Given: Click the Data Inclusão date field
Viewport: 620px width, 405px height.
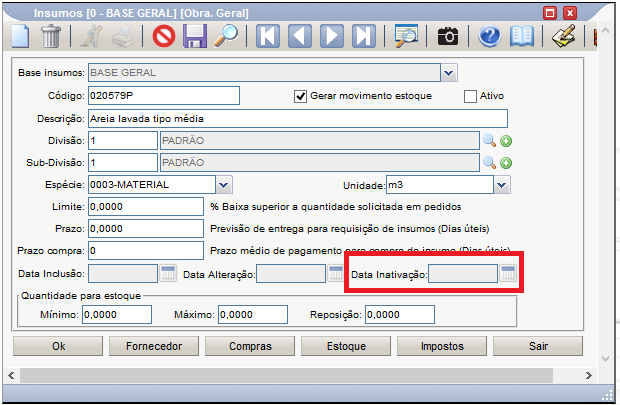Looking at the screenshot, I should point(123,274).
